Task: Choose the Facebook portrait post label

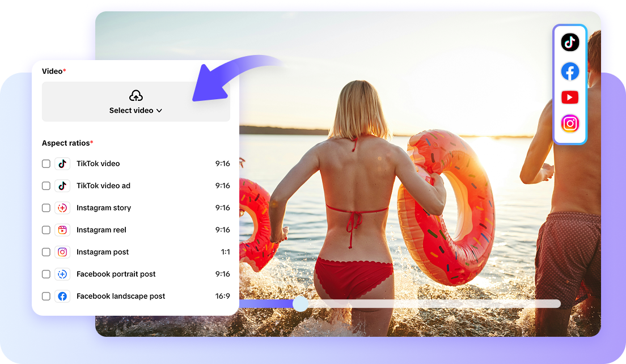Action: point(116,274)
